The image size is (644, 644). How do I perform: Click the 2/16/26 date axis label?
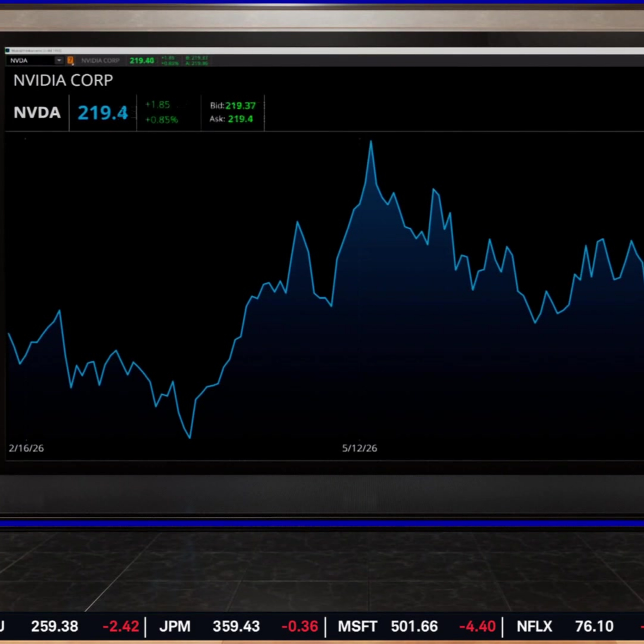click(x=26, y=448)
